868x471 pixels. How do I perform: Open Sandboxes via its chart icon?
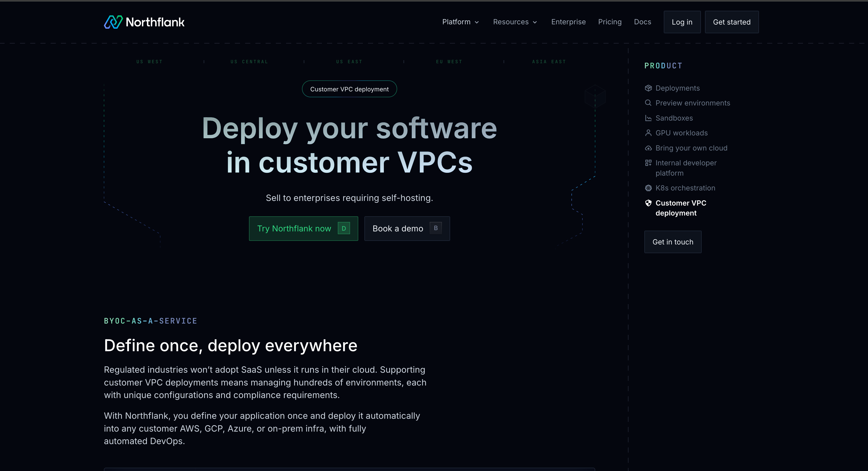click(x=648, y=118)
